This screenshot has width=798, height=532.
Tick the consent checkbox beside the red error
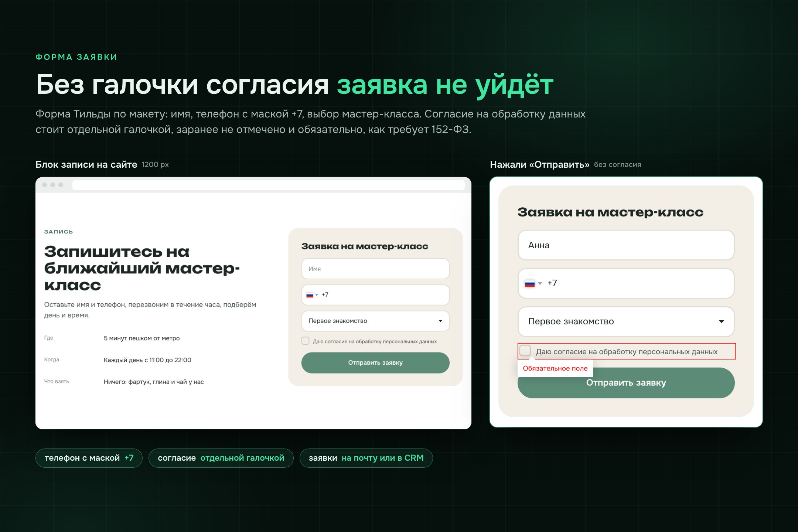click(x=525, y=351)
